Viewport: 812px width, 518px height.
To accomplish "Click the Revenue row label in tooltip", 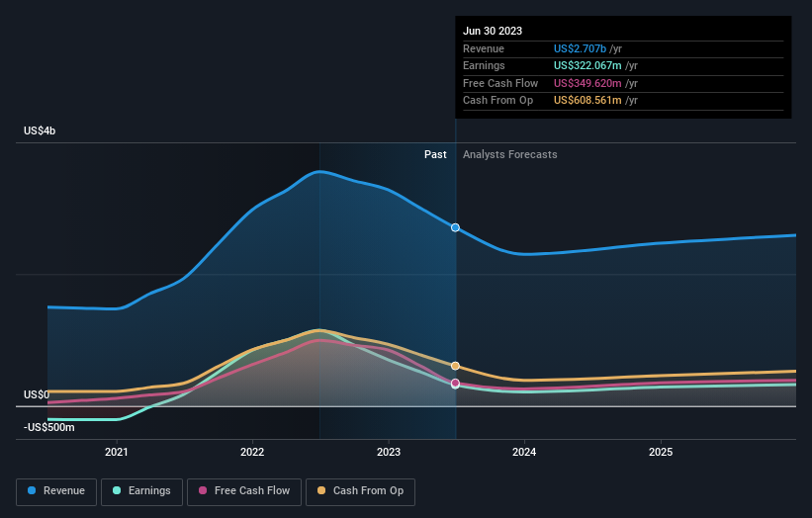I will coord(484,48).
